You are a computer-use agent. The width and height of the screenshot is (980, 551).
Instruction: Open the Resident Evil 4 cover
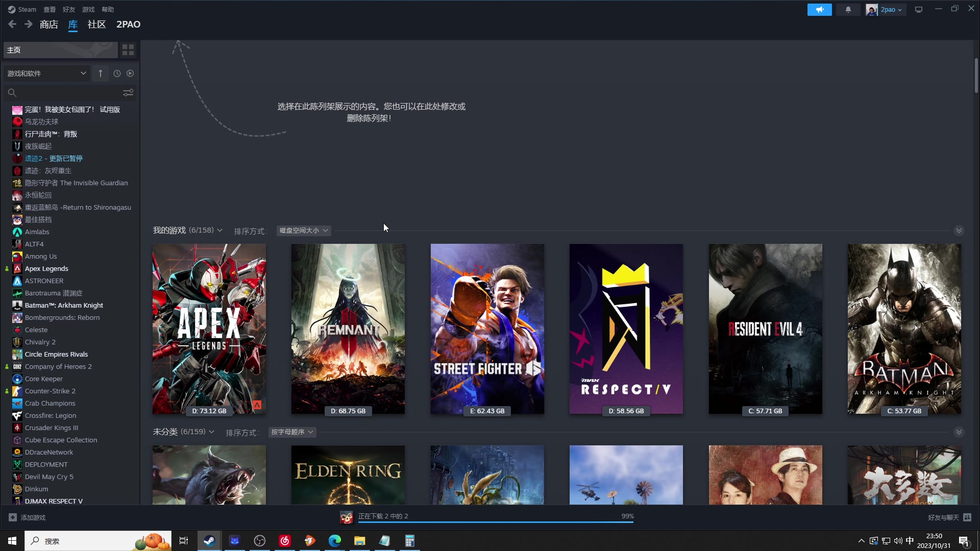[766, 329]
